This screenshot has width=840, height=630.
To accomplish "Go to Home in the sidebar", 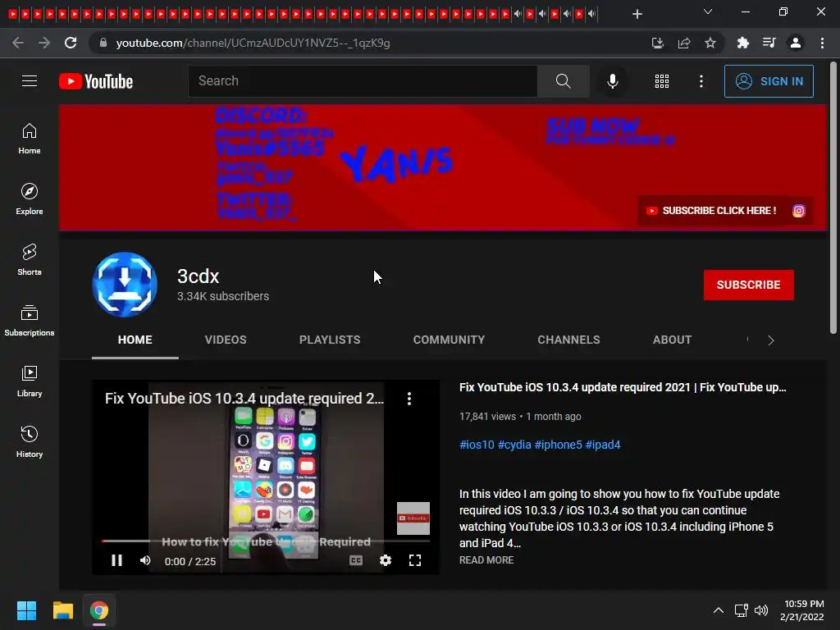I will point(30,138).
